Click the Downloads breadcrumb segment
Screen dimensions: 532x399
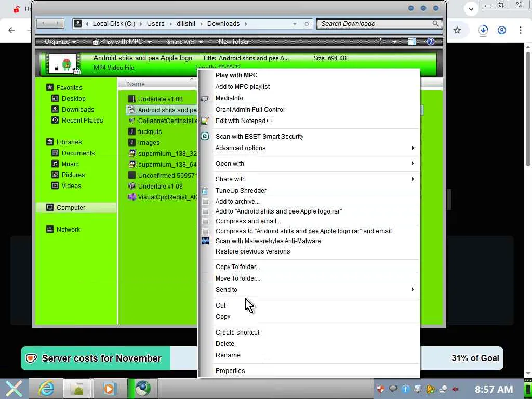tap(223, 24)
